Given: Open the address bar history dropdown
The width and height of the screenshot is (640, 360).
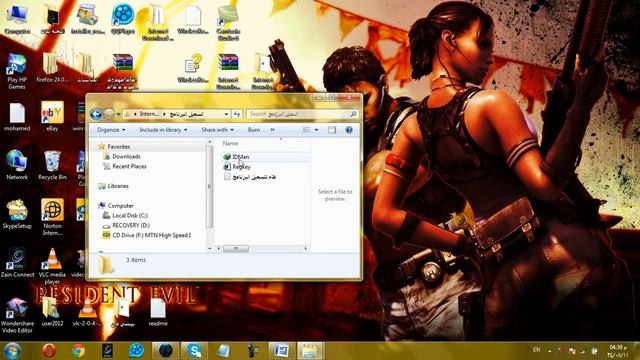Looking at the screenshot, I should [x=226, y=114].
